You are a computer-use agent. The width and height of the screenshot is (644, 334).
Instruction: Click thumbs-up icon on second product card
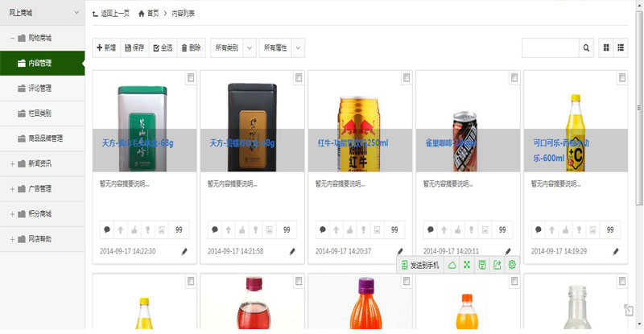[242, 229]
